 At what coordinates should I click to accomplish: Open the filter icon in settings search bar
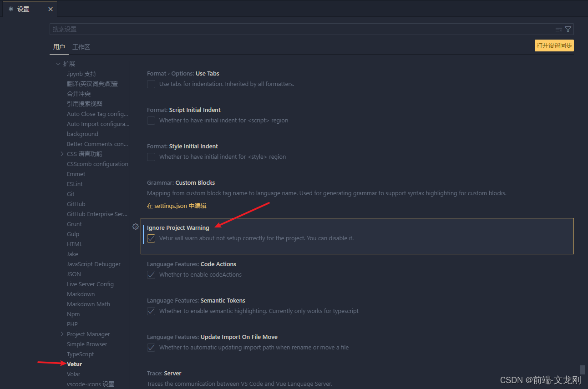[x=568, y=29]
